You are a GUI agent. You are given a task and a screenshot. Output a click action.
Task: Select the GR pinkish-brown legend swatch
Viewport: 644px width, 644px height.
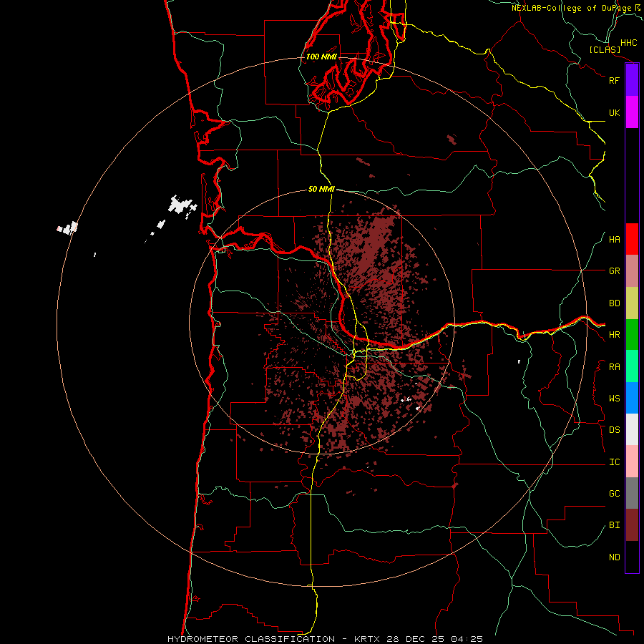632,271
